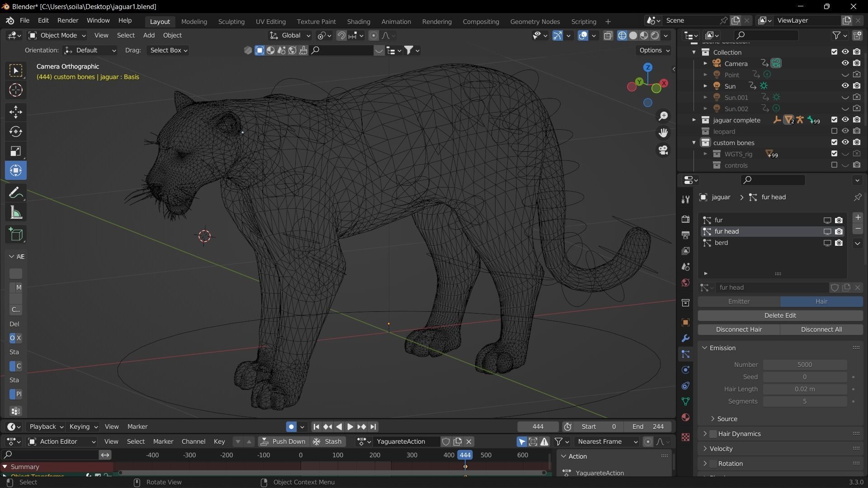868x488 pixels.
Task: Play the animation forward
Action: 350,427
